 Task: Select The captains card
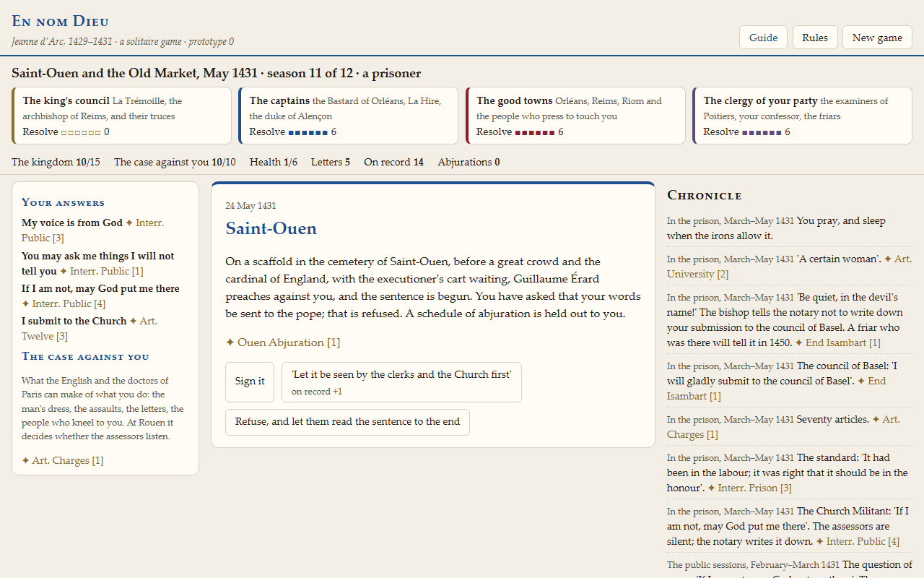(348, 116)
